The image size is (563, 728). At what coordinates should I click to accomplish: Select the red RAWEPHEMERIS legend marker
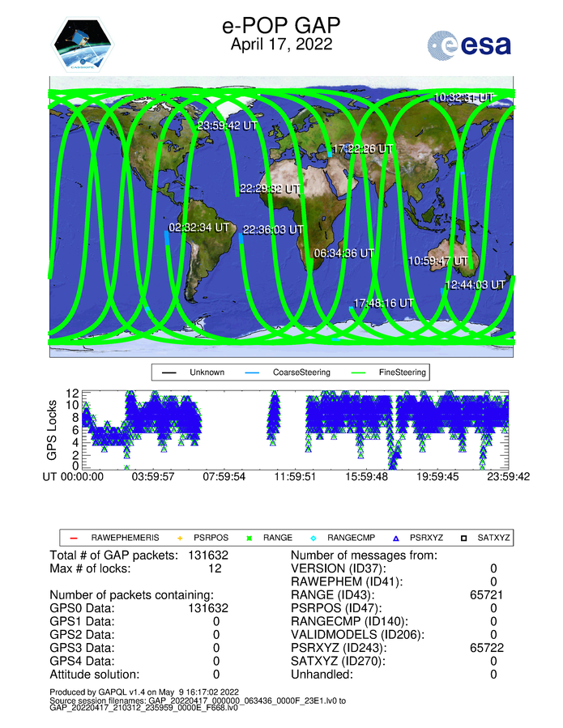pos(75,538)
